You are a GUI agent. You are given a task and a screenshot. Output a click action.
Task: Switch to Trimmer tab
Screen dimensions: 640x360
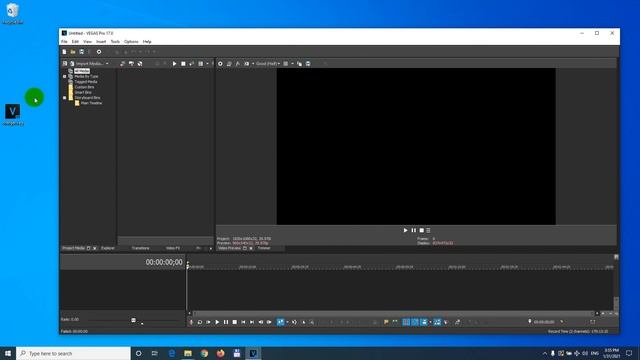coord(264,248)
